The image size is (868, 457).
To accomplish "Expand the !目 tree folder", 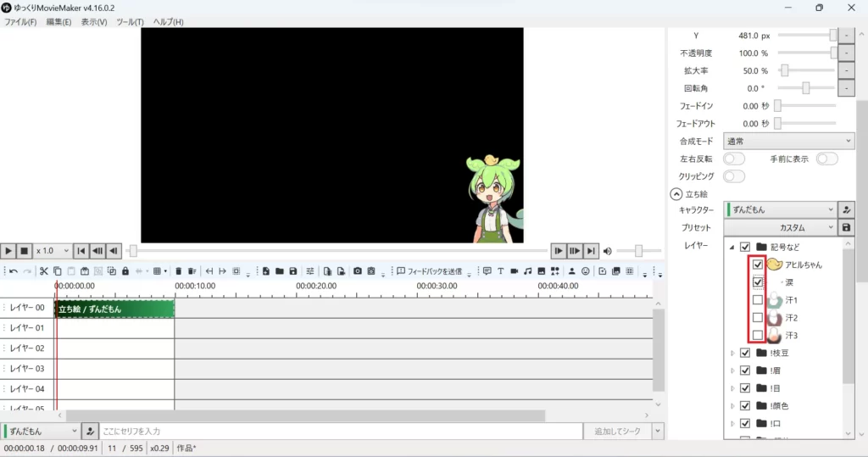I will [x=732, y=388].
